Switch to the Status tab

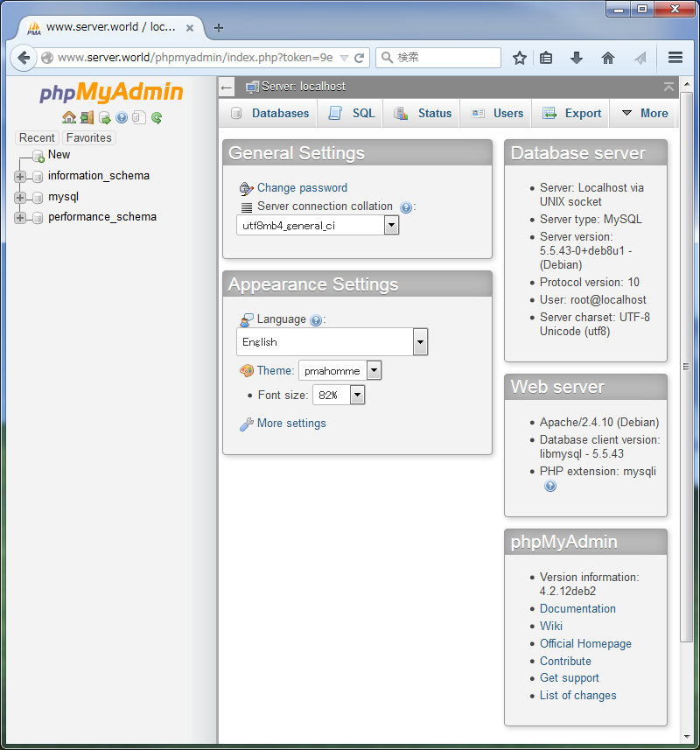(423, 114)
